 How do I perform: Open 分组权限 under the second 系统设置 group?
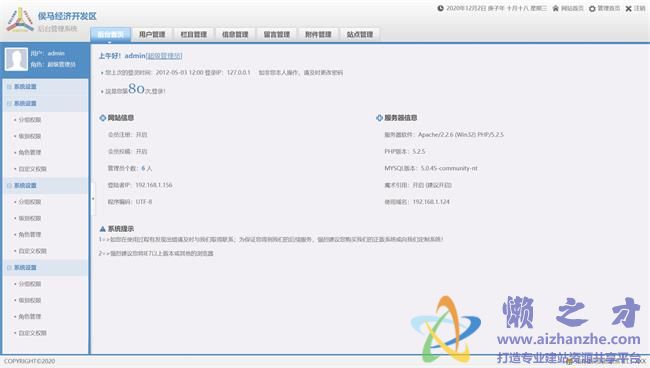pyautogui.click(x=29, y=120)
